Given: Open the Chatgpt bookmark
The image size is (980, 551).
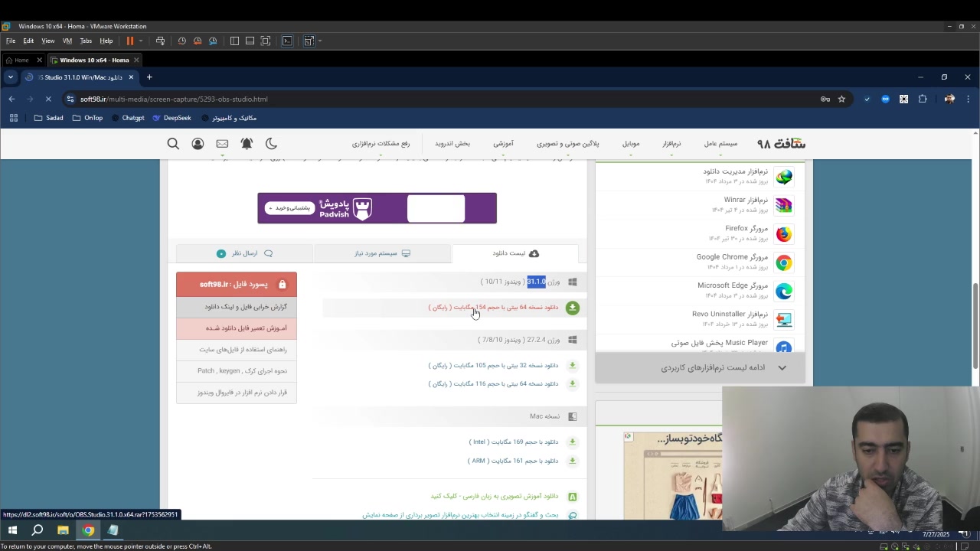Looking at the screenshot, I should [127, 118].
